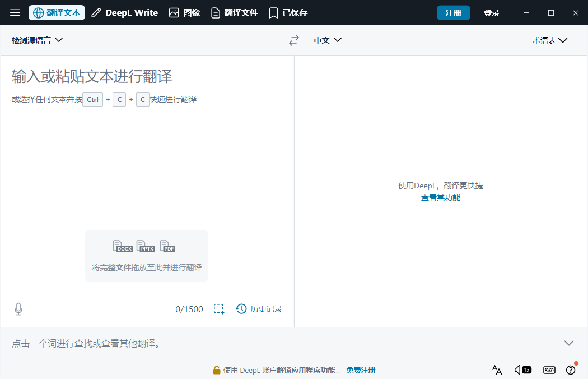
Task: Switch to the 翻译文本 tab
Action: tap(57, 13)
